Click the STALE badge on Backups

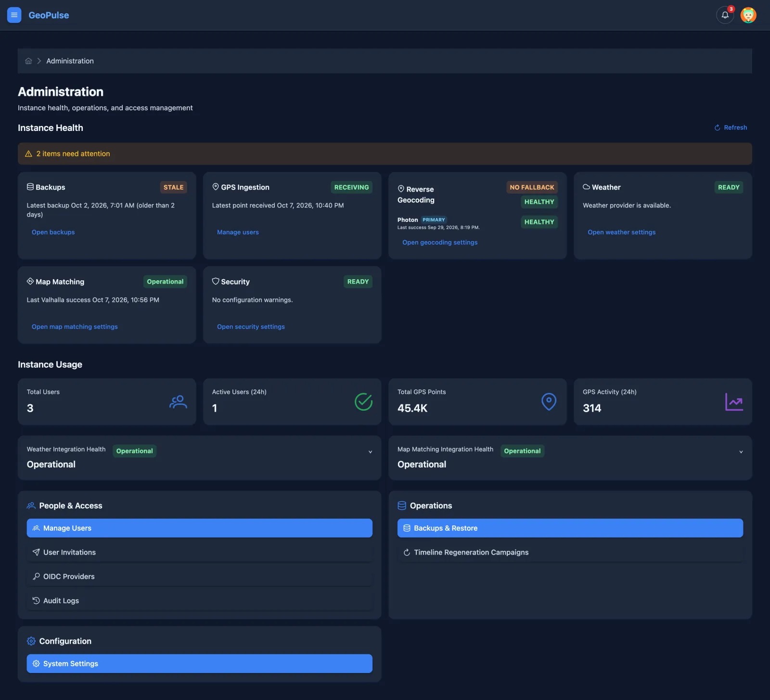[x=173, y=187]
